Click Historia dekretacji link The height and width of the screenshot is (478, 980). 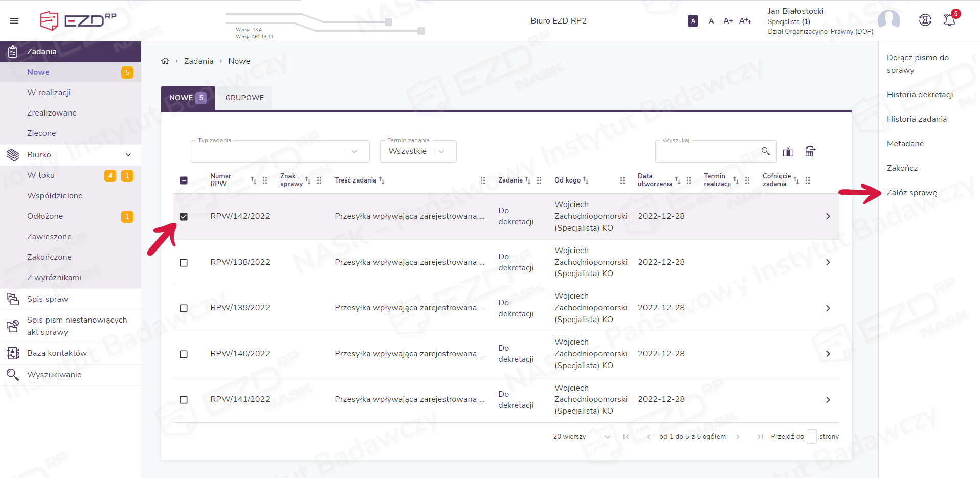[920, 95]
